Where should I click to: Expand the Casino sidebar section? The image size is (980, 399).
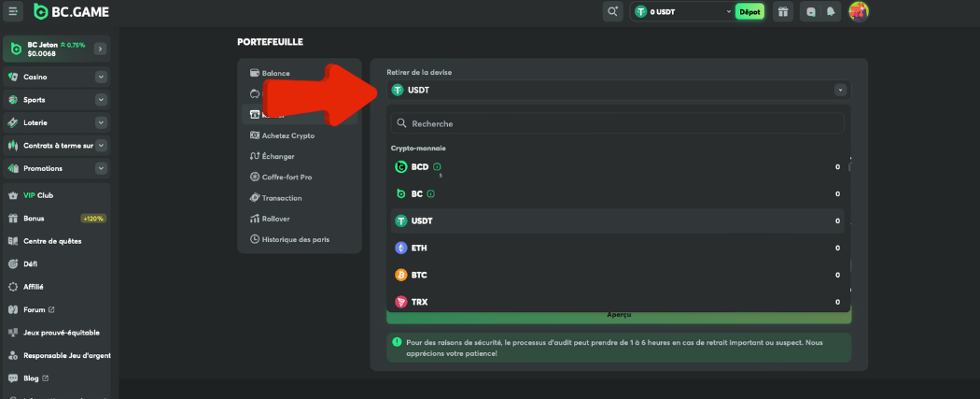(101, 77)
